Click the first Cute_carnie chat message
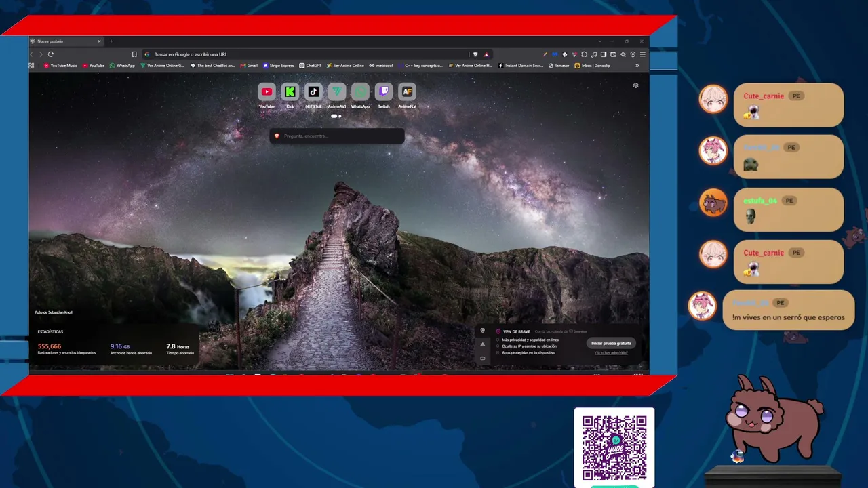868x488 pixels. pyautogui.click(x=789, y=105)
